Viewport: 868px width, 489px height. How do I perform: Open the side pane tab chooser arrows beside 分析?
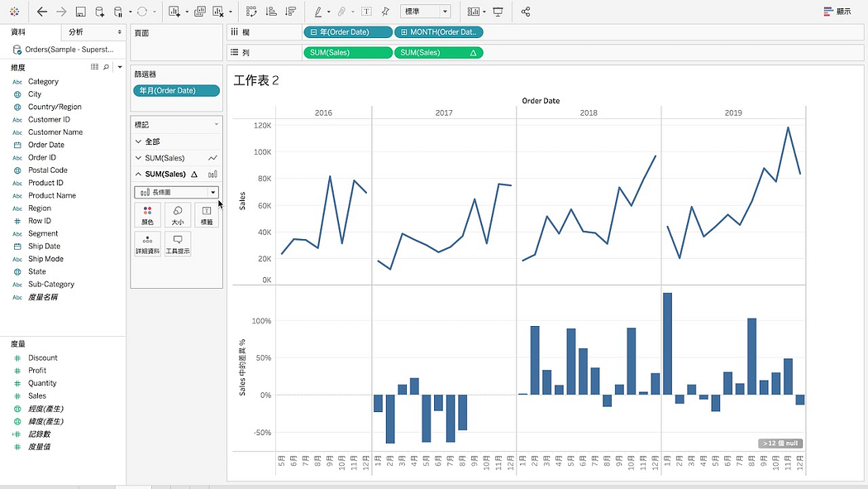pos(119,32)
